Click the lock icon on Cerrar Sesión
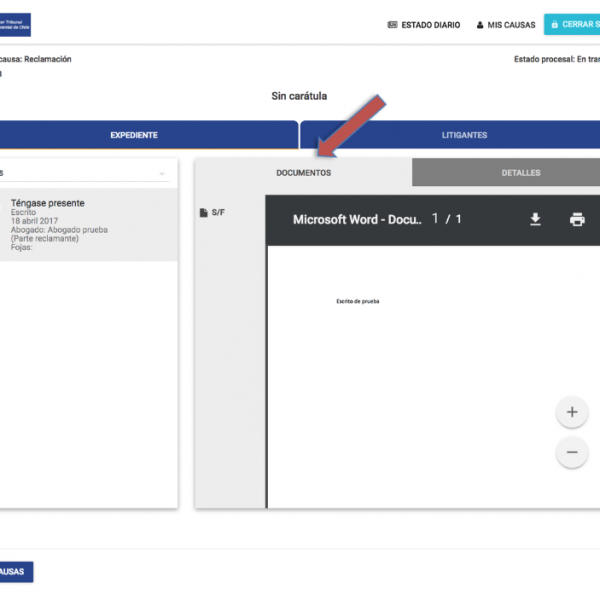Screen dimensions: 600x600 click(554, 25)
